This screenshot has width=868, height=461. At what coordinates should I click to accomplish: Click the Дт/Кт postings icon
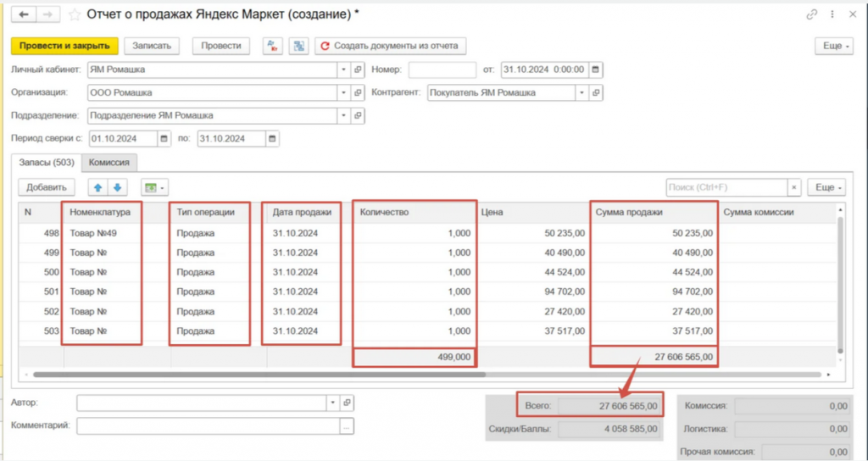(273, 46)
